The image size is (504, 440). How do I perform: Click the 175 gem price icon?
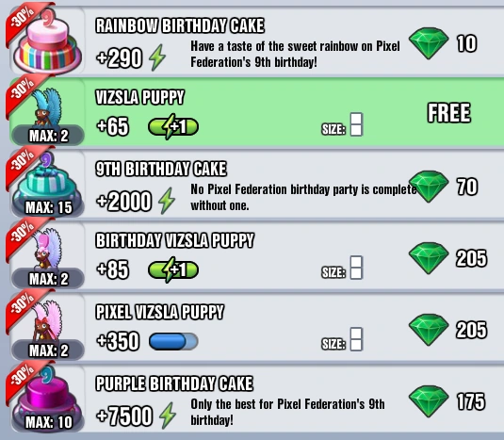pyautogui.click(x=429, y=401)
